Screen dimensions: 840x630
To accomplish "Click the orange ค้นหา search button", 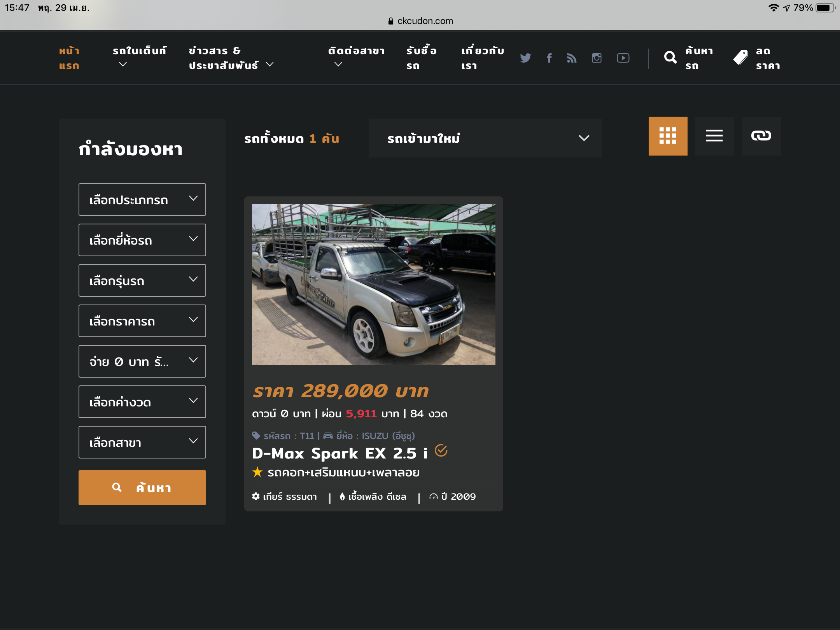I will [142, 488].
